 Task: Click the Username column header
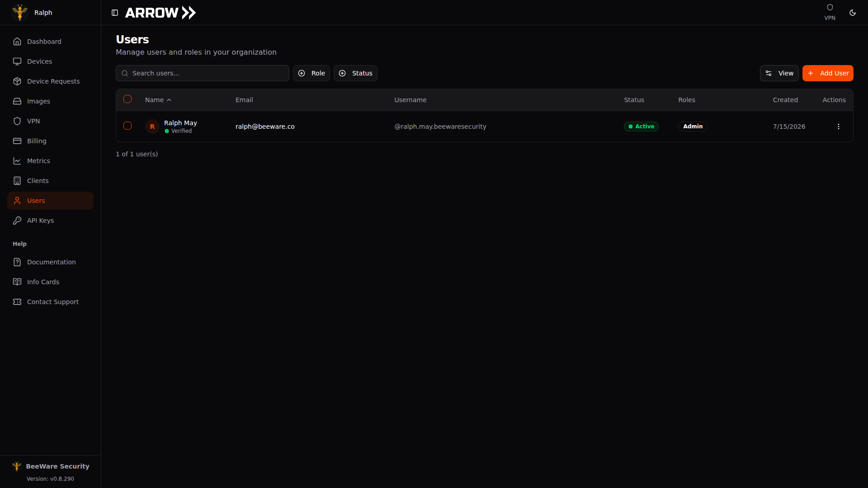coord(410,100)
